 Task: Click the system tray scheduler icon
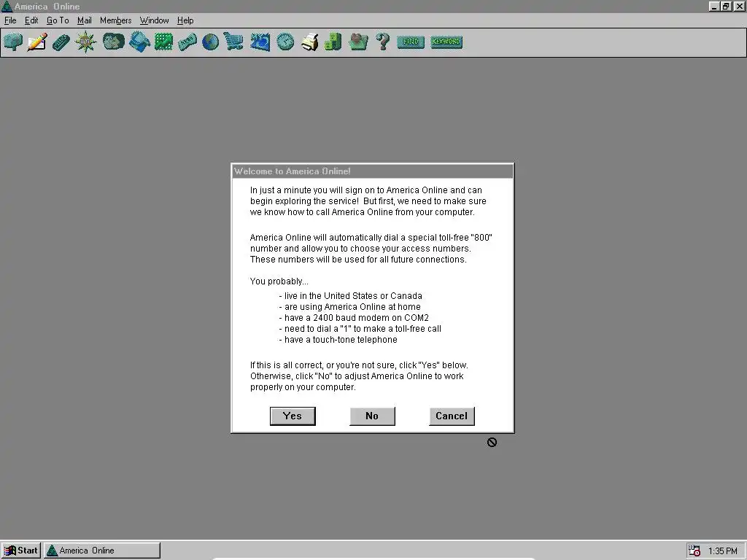click(x=694, y=551)
